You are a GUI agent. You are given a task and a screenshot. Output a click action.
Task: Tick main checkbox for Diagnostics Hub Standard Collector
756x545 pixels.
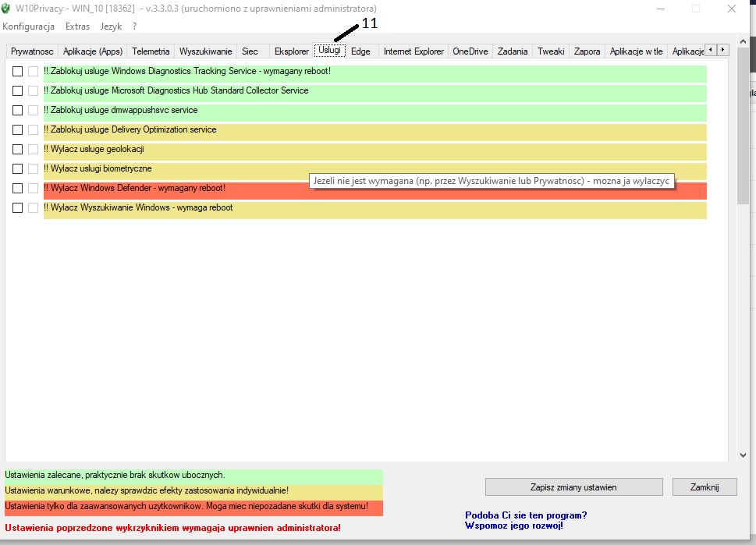pos(17,90)
